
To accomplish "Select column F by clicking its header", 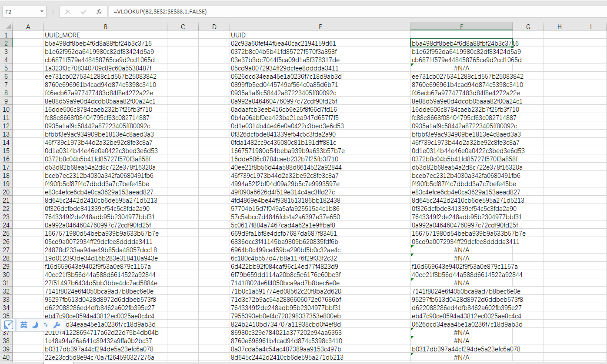I will coord(461,27).
